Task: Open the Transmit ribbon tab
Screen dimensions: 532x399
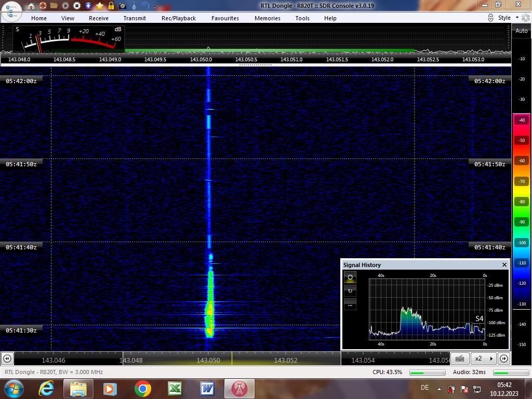Action: click(135, 18)
